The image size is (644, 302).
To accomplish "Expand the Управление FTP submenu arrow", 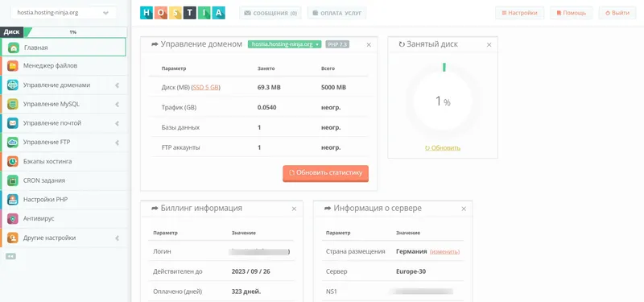I will pos(117,143).
